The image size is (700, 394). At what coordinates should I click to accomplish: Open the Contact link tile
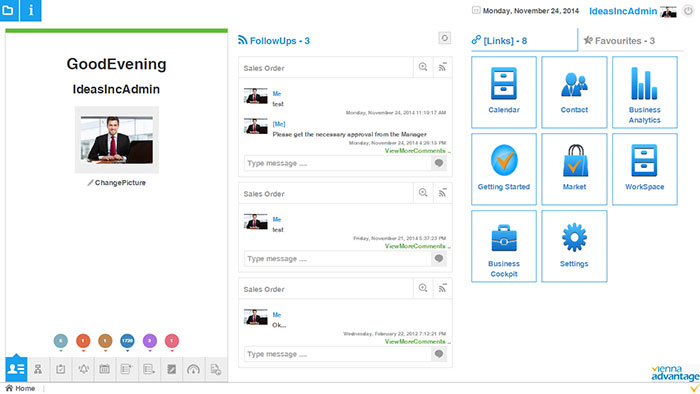click(574, 92)
